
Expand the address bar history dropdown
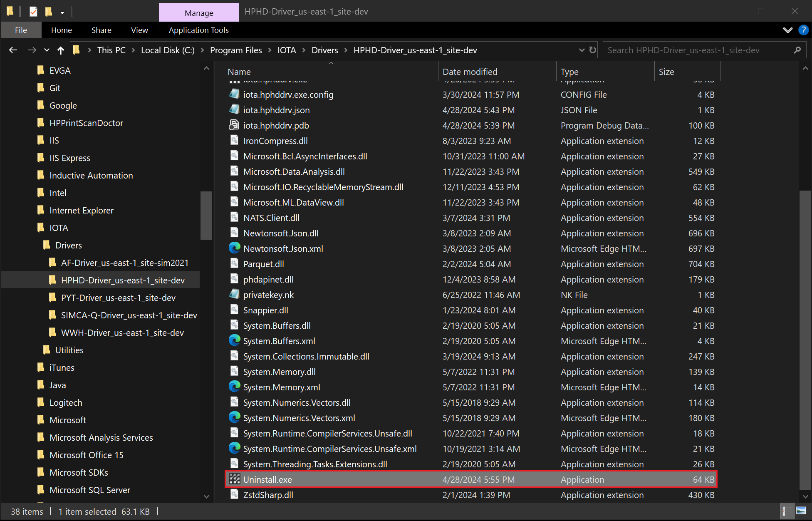pos(582,50)
